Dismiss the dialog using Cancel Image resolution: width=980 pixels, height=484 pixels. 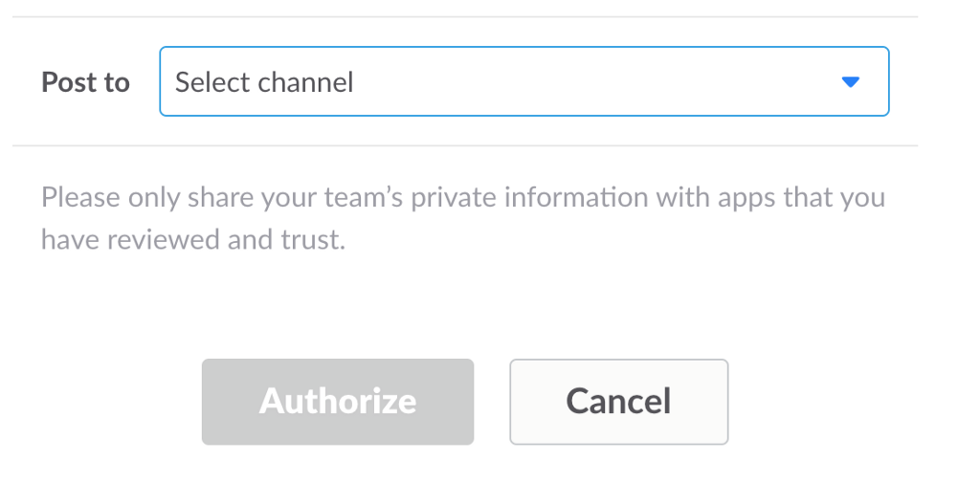point(618,402)
